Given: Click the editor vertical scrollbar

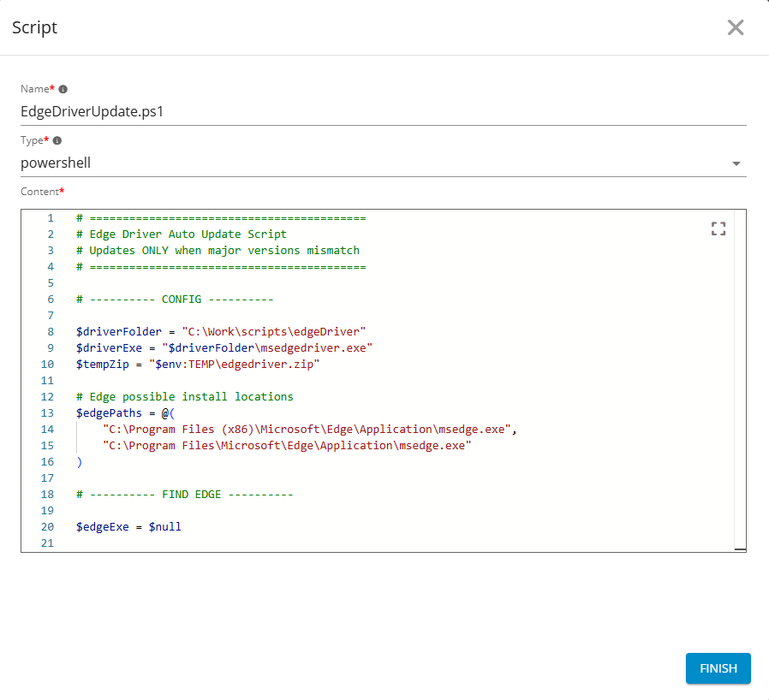Looking at the screenshot, I should click(740, 381).
